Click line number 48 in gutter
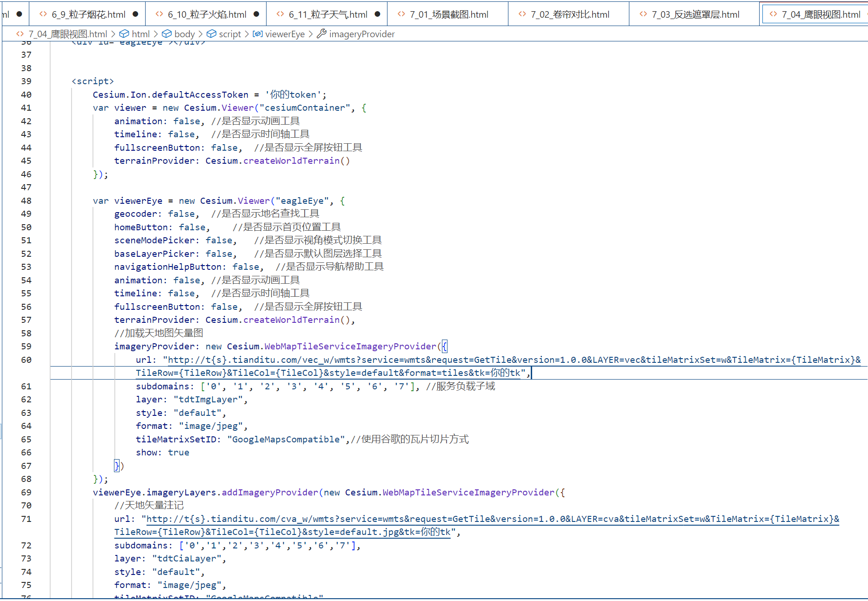Image resolution: width=868 pixels, height=601 pixels. point(27,200)
